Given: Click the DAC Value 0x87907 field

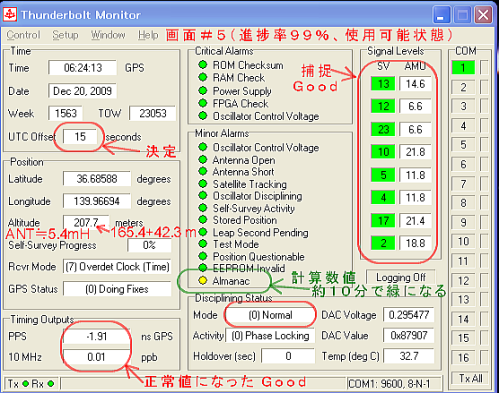Looking at the screenshot, I should pos(409,336).
